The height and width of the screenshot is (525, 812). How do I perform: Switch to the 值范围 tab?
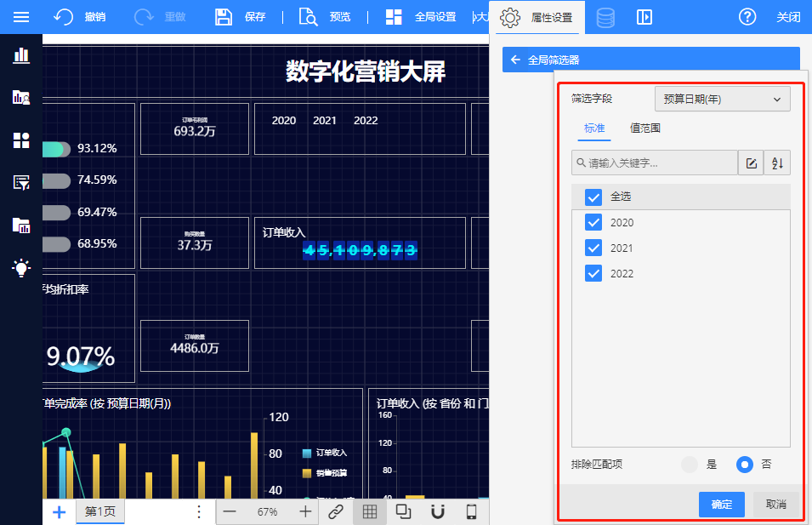coord(644,128)
